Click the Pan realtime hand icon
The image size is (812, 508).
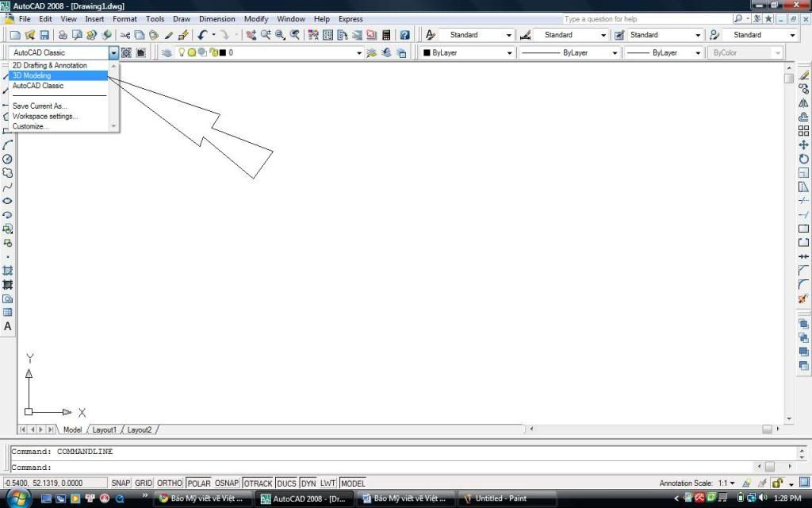(251, 35)
